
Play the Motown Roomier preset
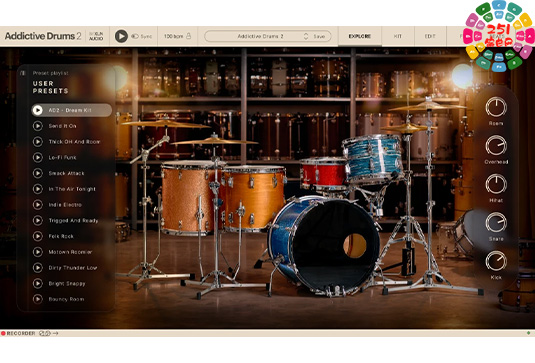point(38,252)
